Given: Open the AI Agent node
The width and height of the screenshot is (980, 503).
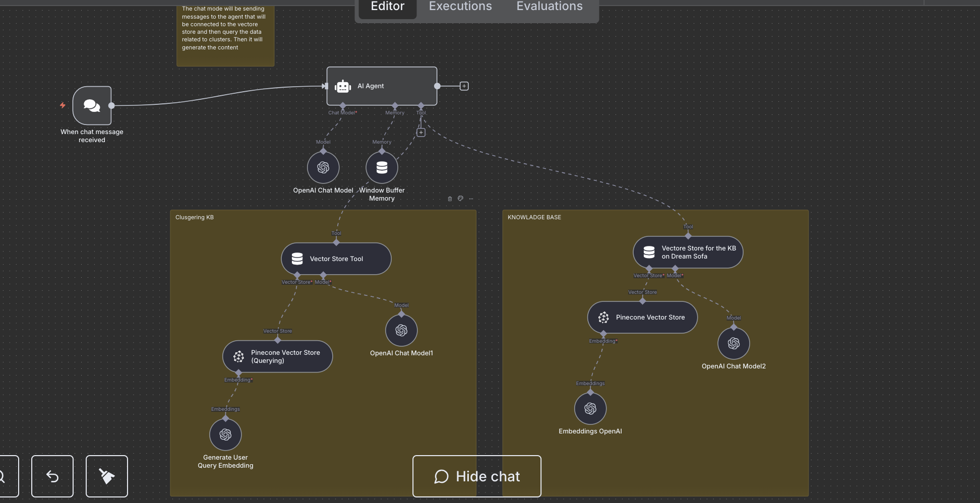Looking at the screenshot, I should (382, 86).
